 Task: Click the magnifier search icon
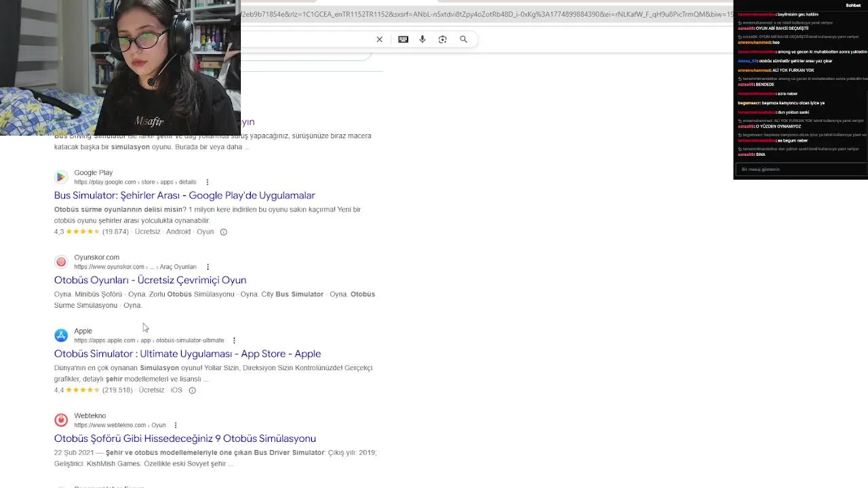(464, 39)
